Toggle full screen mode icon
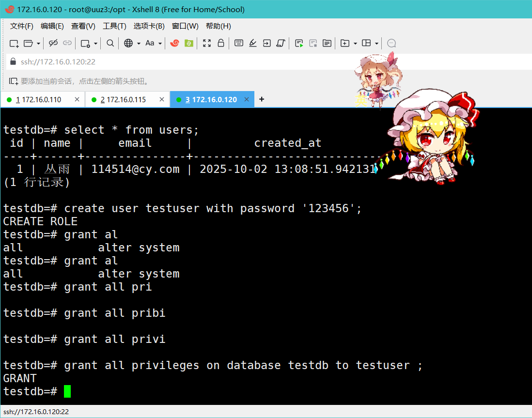 206,43
